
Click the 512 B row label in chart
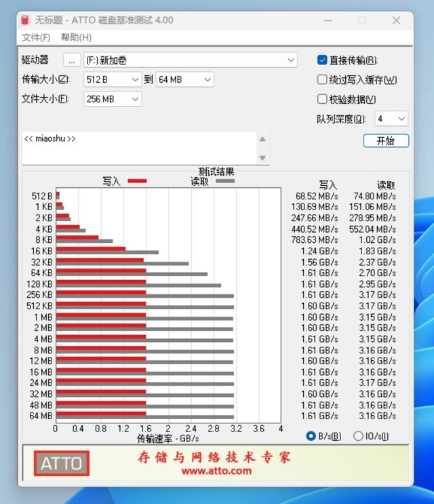point(42,196)
